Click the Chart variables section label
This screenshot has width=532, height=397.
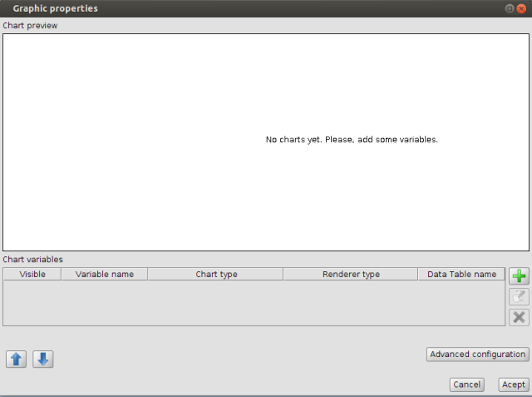(x=32, y=260)
